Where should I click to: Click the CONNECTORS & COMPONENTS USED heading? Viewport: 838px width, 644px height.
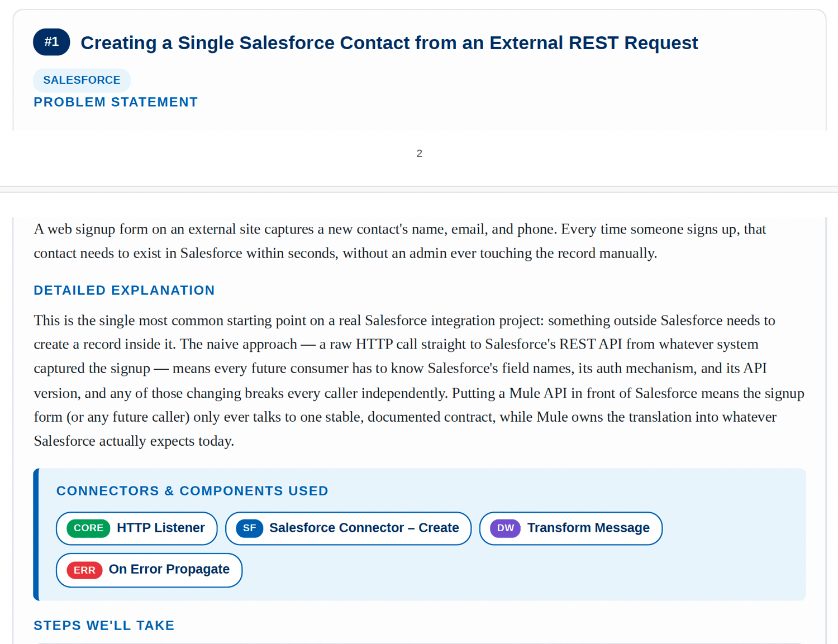pos(192,491)
